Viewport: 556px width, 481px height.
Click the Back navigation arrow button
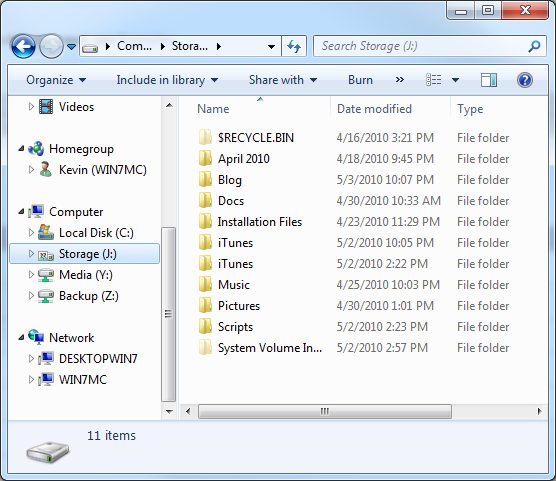pos(23,46)
